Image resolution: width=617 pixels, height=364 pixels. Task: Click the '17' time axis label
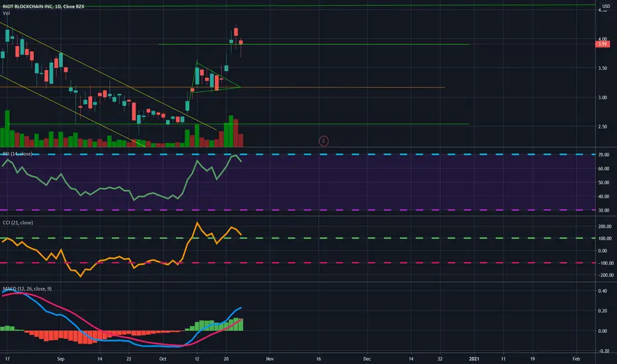point(7,359)
